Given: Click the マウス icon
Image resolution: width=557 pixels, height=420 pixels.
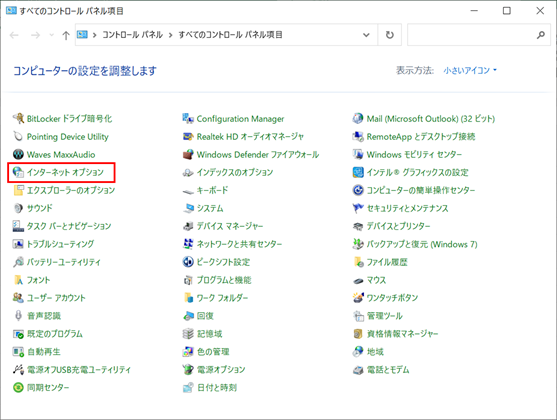Looking at the screenshot, I should pyautogui.click(x=358, y=280).
